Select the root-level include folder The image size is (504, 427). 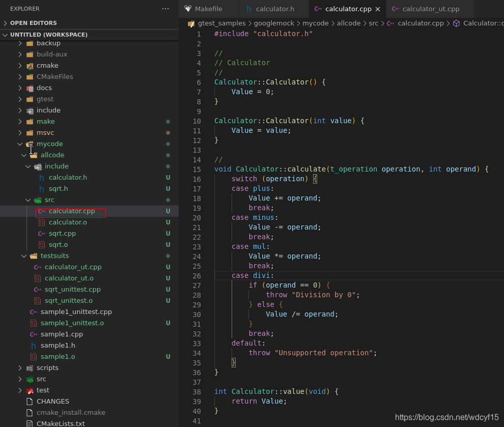click(48, 110)
